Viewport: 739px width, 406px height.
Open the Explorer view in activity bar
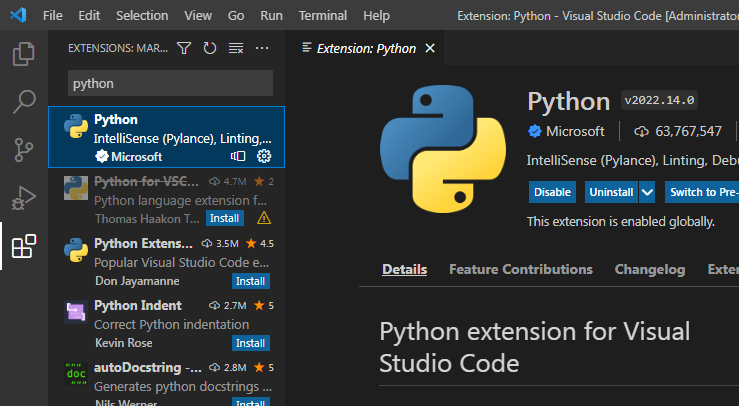(x=24, y=54)
